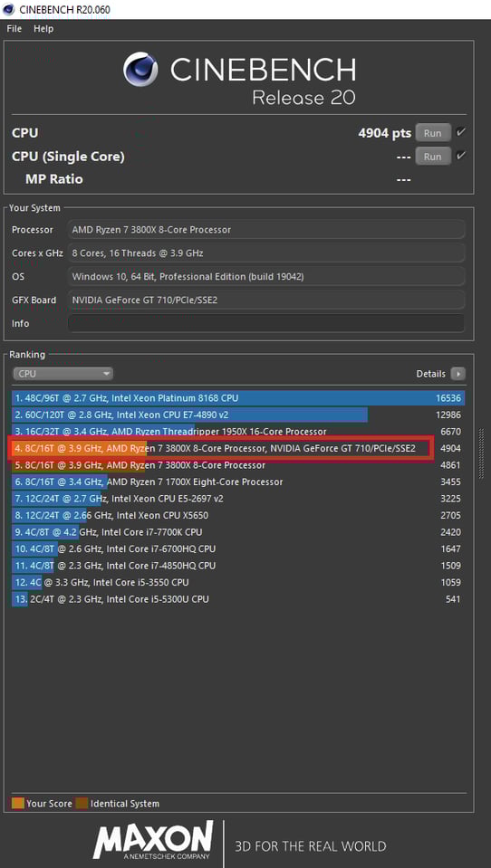491x868 pixels.
Task: Toggle the CPU Single Core checkmark
Action: coord(460,157)
